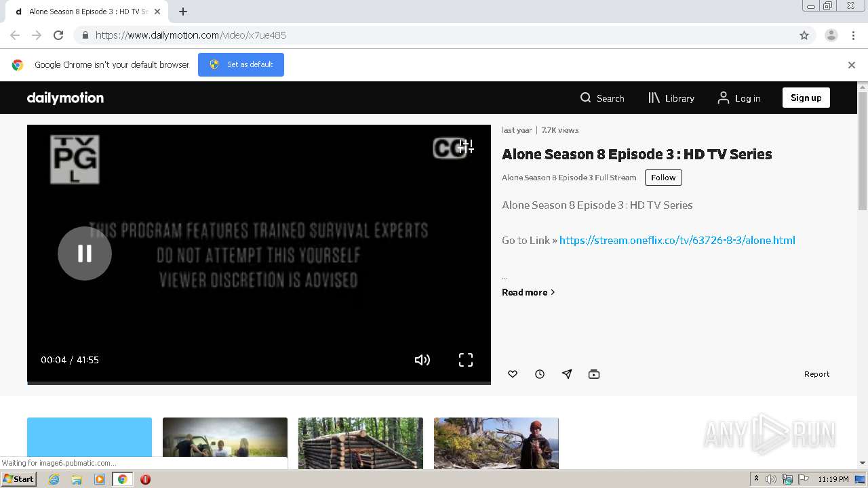Open a new browser tab

point(183,12)
